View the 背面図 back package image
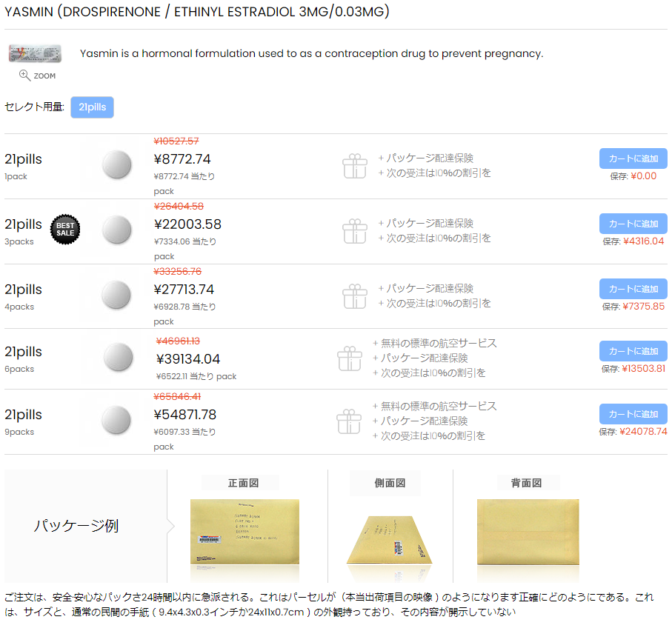Viewport: 672px width, 631px height. 528,532
